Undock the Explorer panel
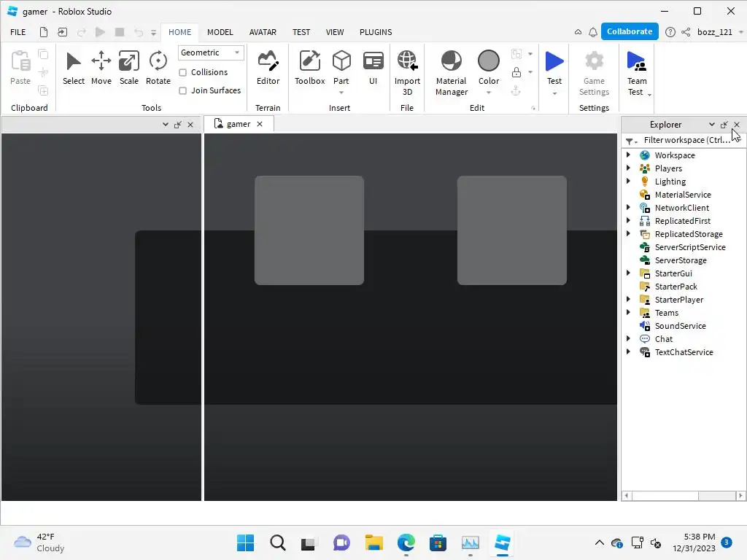 pos(724,125)
